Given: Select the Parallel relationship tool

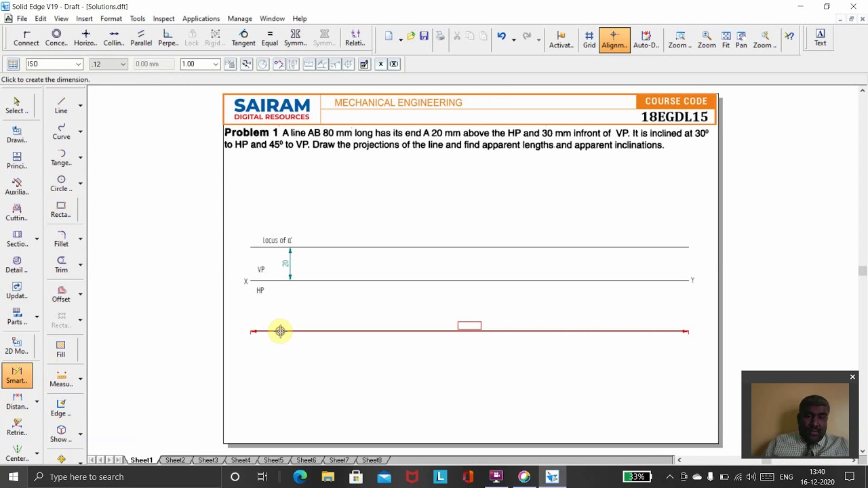Looking at the screenshot, I should [141, 38].
